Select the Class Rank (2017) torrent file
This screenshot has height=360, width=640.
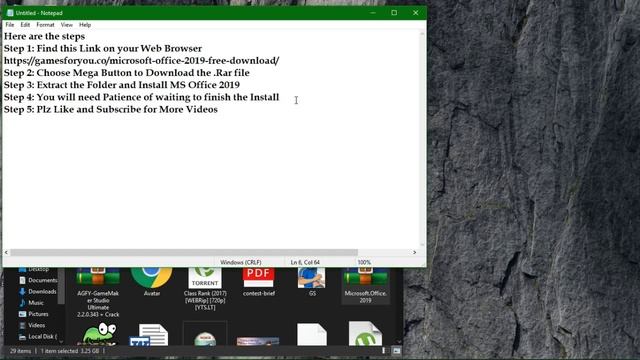tap(205, 289)
